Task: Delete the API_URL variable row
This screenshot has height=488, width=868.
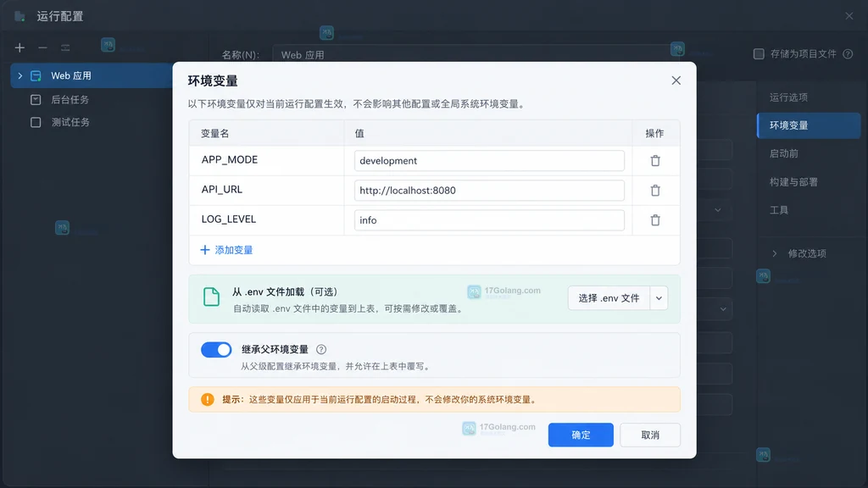Action: (x=655, y=191)
